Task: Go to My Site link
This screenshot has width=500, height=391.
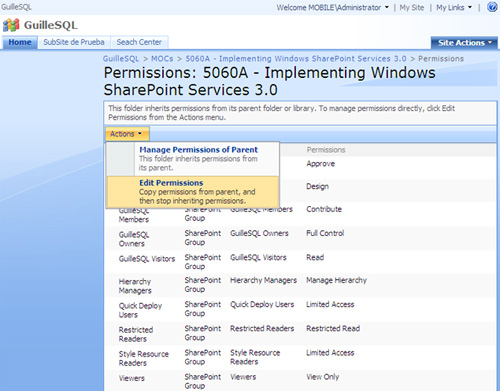Action: pyautogui.click(x=412, y=7)
